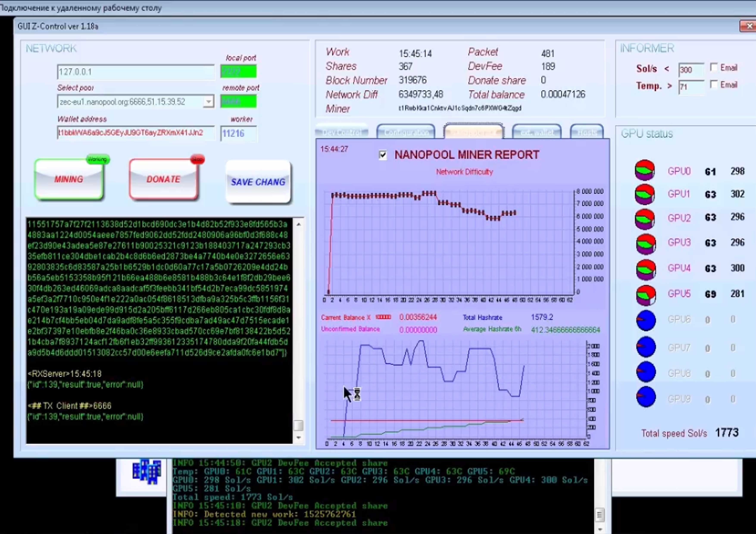
Task: Click the Total Hashrate value 1579.2
Action: tap(542, 317)
